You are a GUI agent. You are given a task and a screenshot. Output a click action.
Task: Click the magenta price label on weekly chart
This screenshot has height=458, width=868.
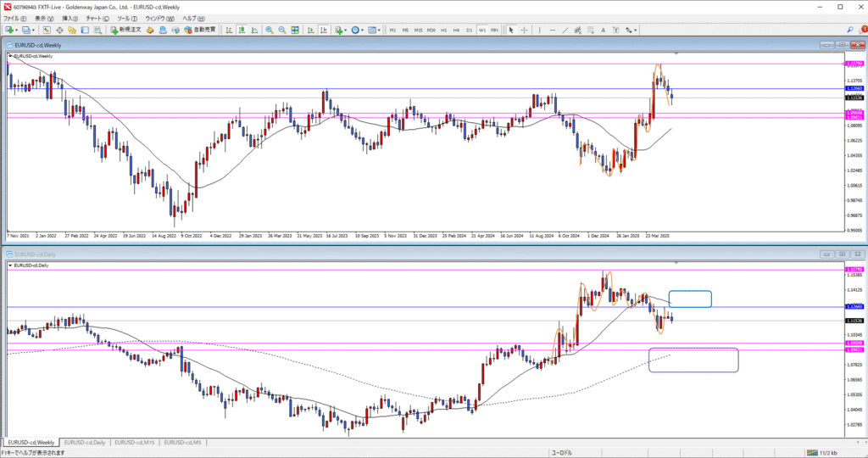(854, 64)
